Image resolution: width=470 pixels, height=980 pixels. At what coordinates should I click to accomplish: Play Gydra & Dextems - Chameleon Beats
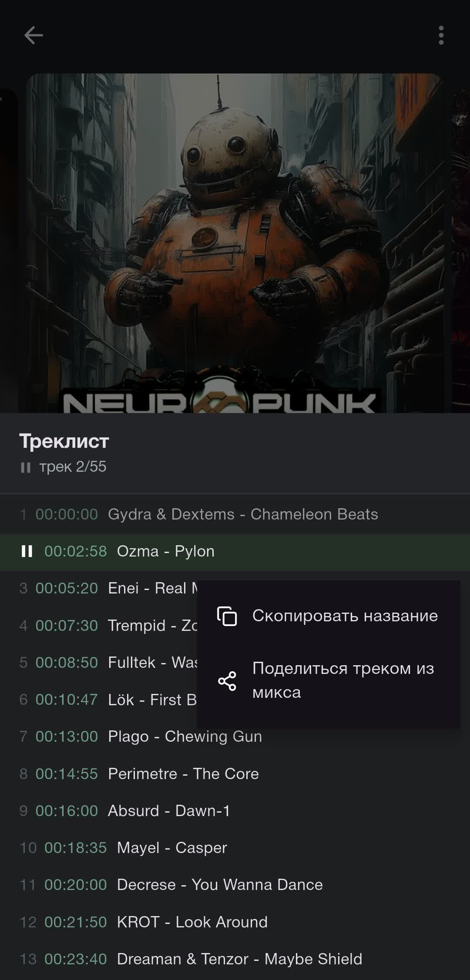(x=235, y=514)
